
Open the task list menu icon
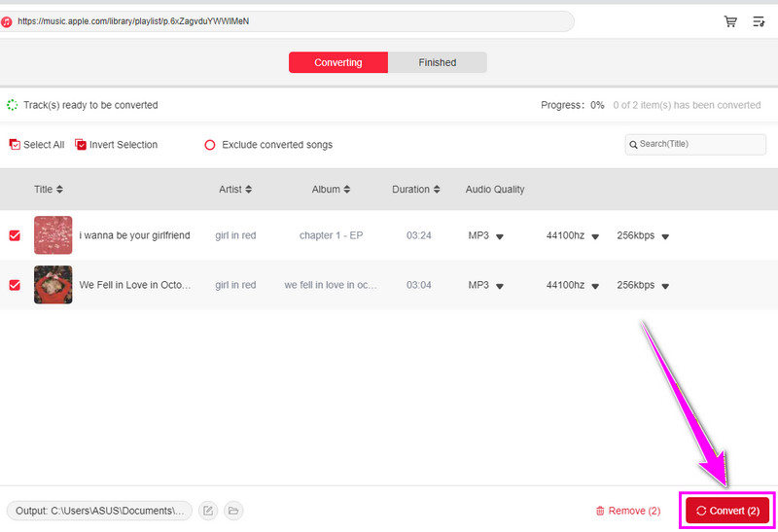(759, 21)
